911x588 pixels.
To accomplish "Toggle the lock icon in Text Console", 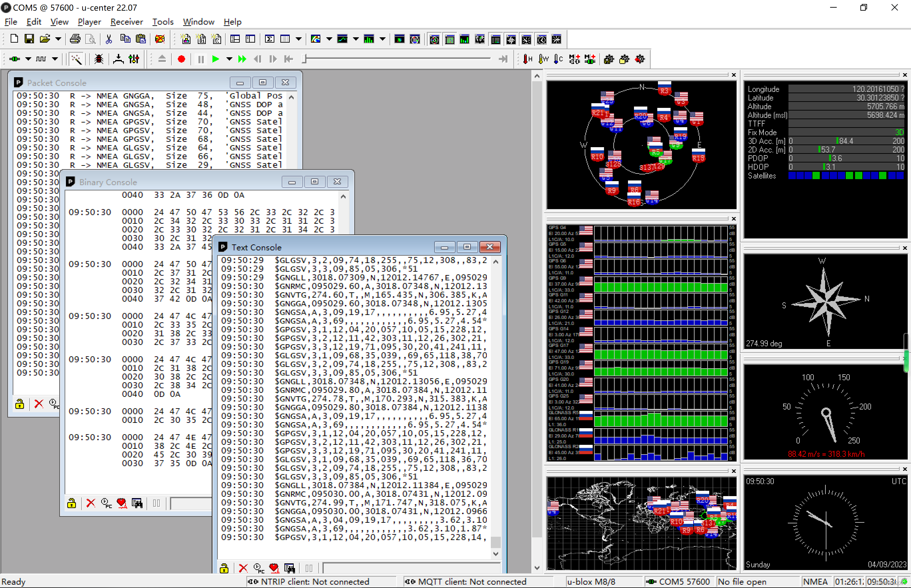I will [x=225, y=568].
